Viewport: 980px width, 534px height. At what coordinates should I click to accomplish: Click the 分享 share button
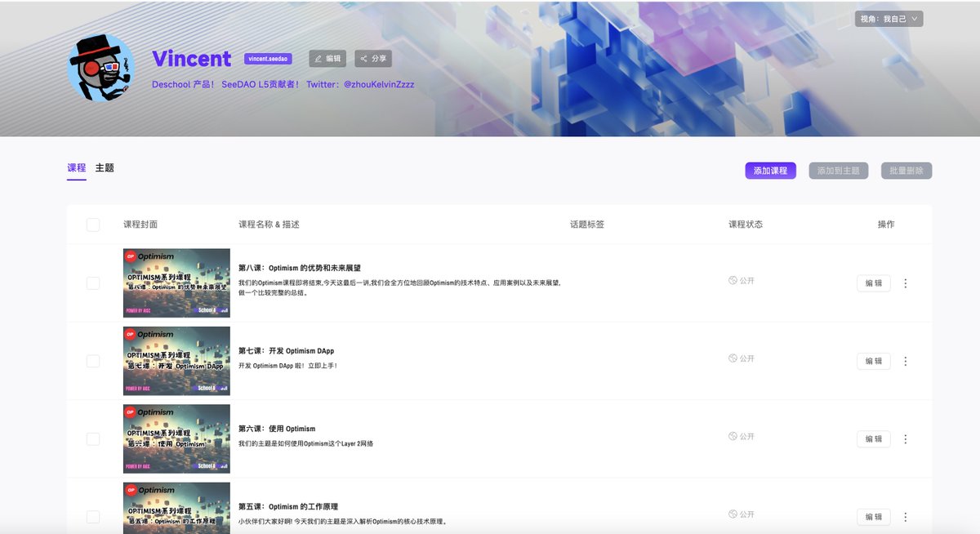pos(373,59)
